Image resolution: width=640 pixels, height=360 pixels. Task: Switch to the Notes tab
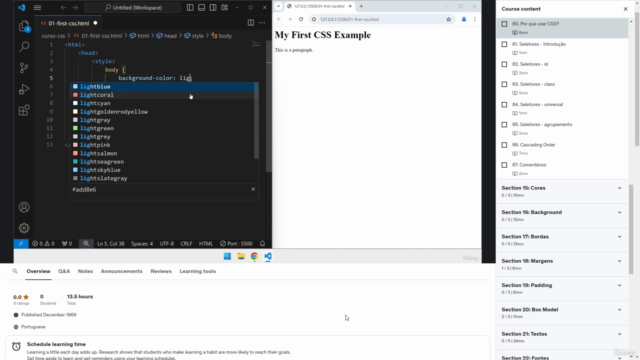[85, 271]
